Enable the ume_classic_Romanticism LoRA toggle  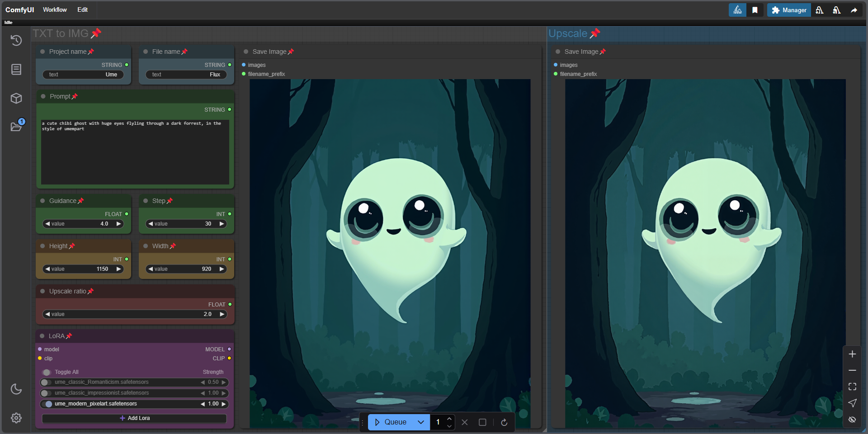[x=46, y=382]
